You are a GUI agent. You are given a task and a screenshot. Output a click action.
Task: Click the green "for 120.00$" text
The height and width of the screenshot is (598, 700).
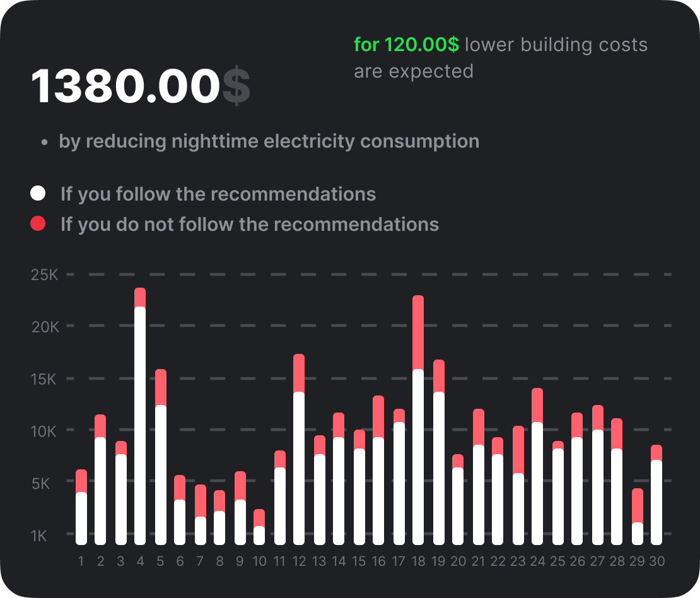click(x=407, y=45)
